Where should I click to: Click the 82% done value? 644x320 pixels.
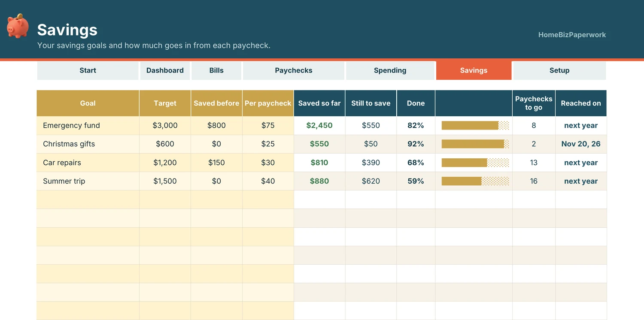[416, 126]
